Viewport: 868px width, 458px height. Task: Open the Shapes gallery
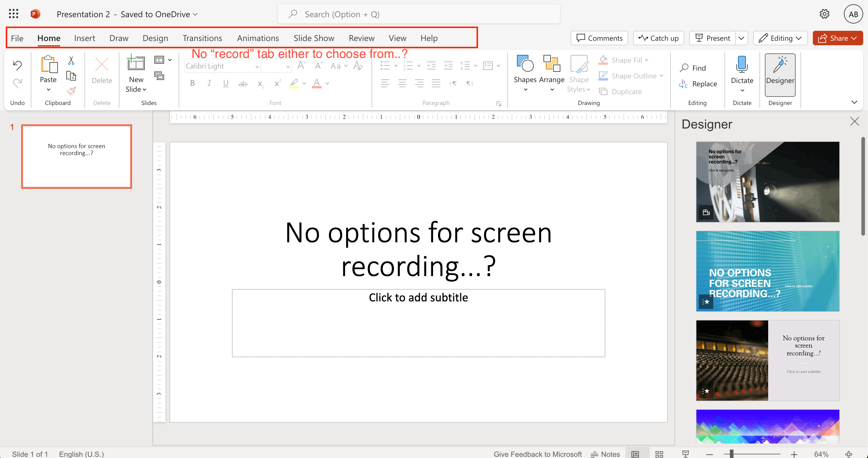point(525,73)
